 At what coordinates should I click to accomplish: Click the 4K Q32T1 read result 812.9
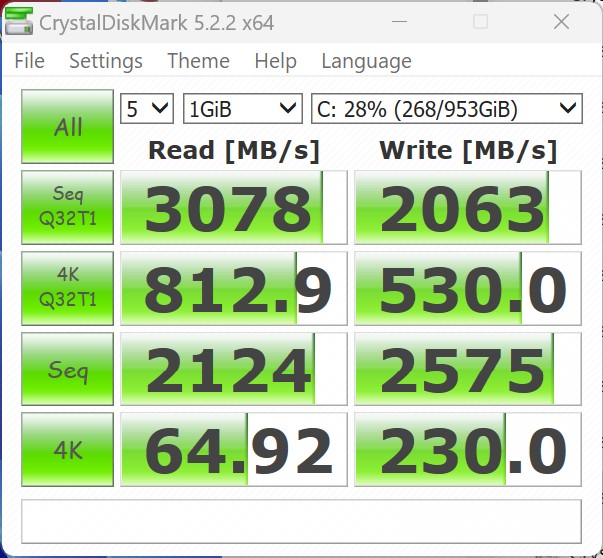[234, 288]
